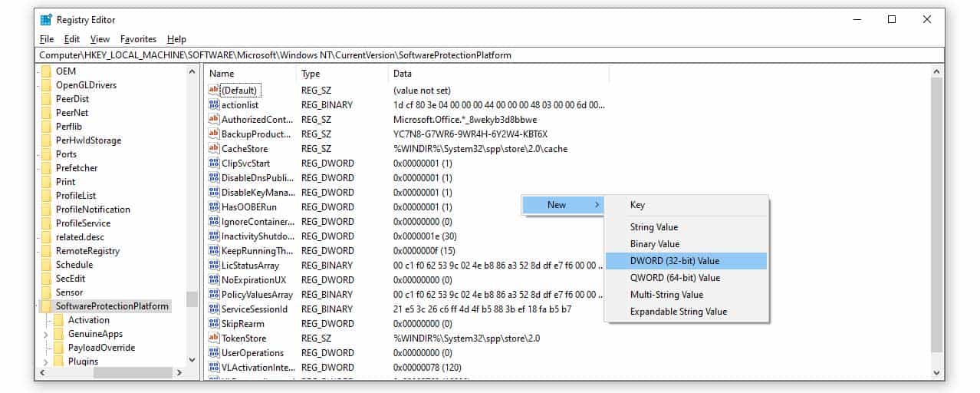The height and width of the screenshot is (393, 980).
Task: Choose Binary Value from submenu
Action: [686, 244]
